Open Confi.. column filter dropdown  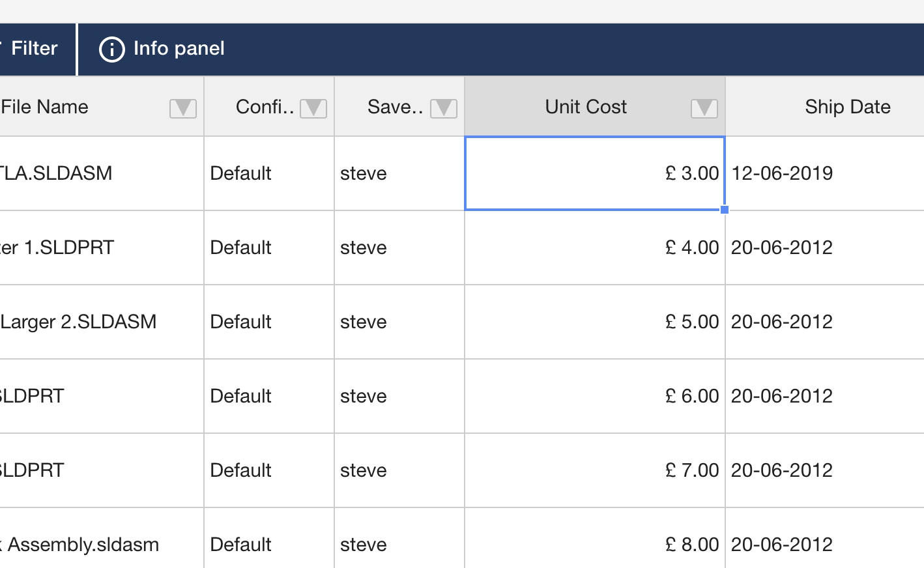point(313,108)
